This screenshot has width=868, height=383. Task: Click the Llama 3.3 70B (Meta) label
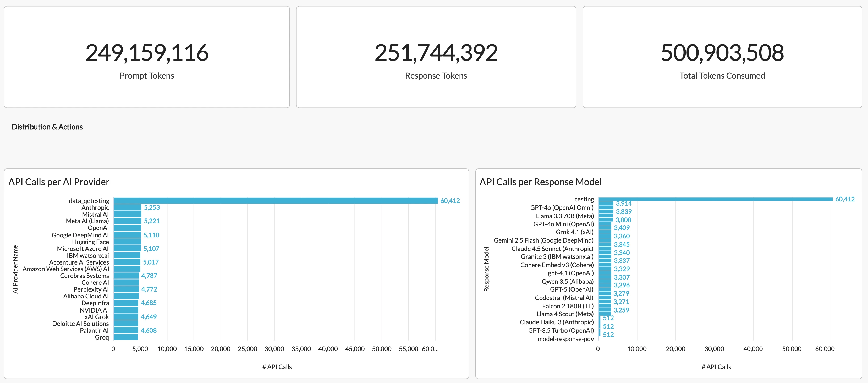pos(564,216)
